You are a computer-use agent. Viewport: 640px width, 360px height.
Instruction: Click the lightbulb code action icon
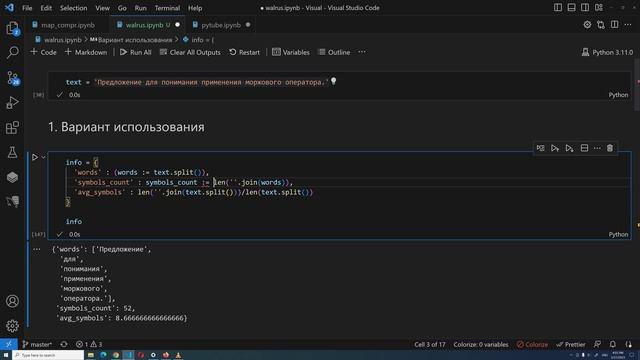click(x=333, y=81)
